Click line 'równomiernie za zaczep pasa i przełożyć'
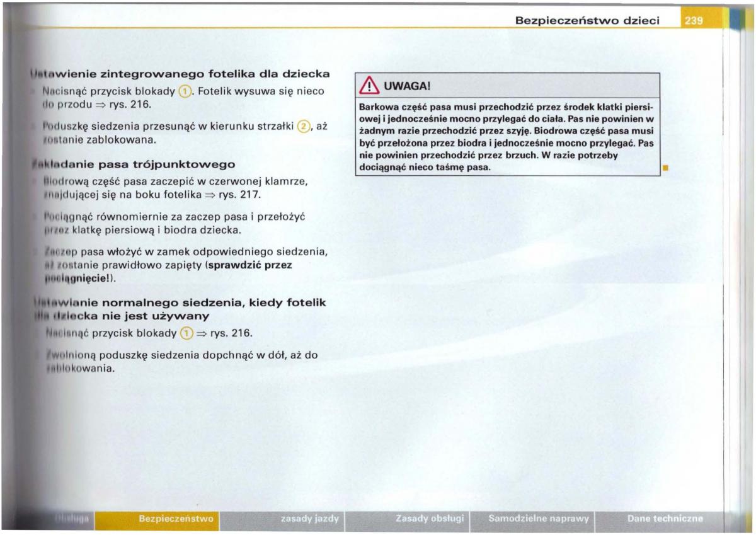Image resolution: width=756 pixels, height=535 pixels. (x=200, y=216)
